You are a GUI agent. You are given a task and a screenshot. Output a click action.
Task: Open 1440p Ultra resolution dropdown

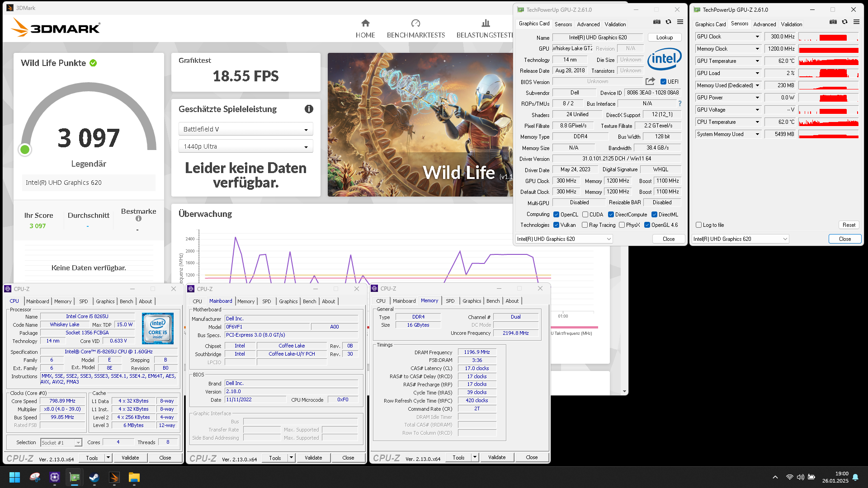(245, 146)
